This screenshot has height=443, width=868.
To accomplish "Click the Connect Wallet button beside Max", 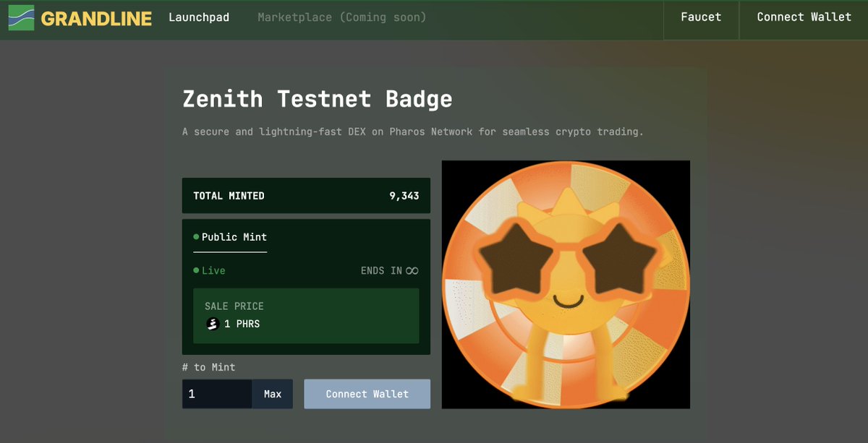I will [x=367, y=394].
